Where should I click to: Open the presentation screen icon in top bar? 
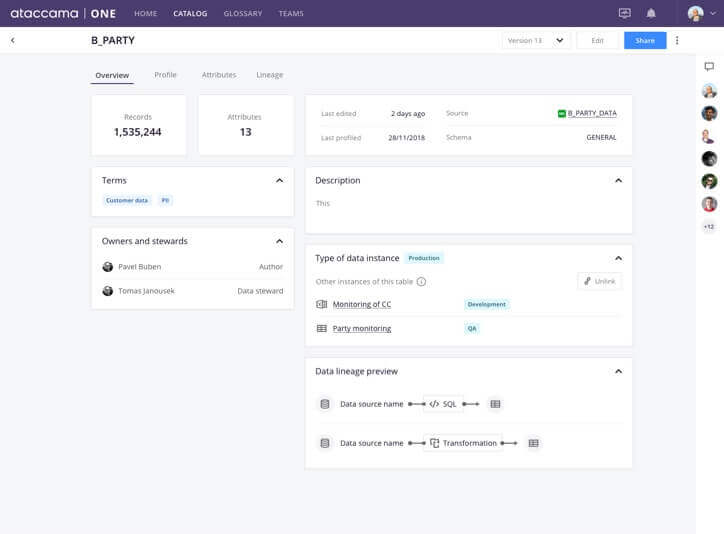[625, 14]
